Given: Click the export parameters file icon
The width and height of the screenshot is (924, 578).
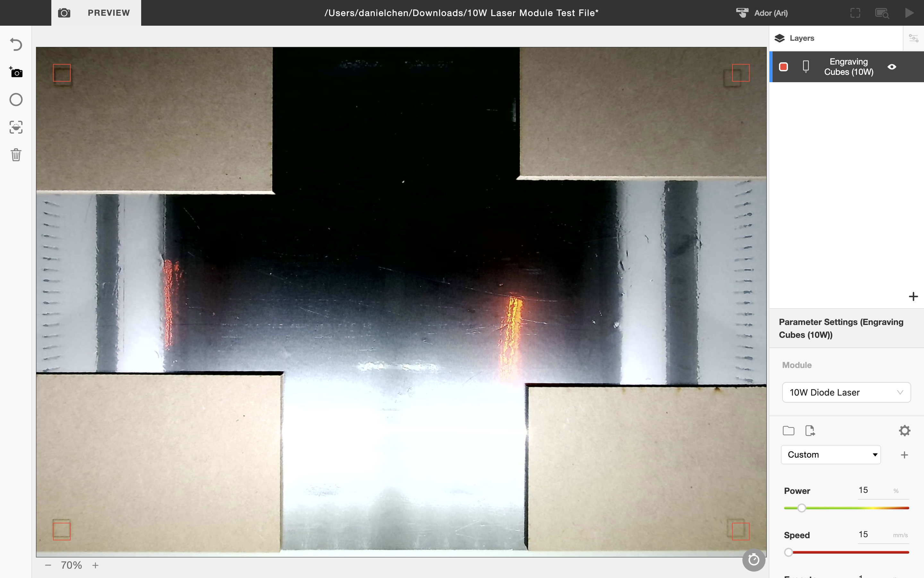Looking at the screenshot, I should (810, 431).
